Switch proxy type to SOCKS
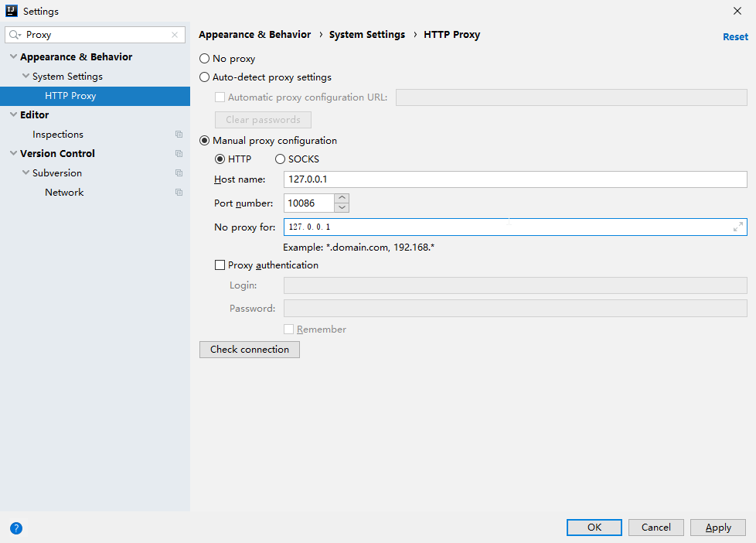 click(280, 159)
